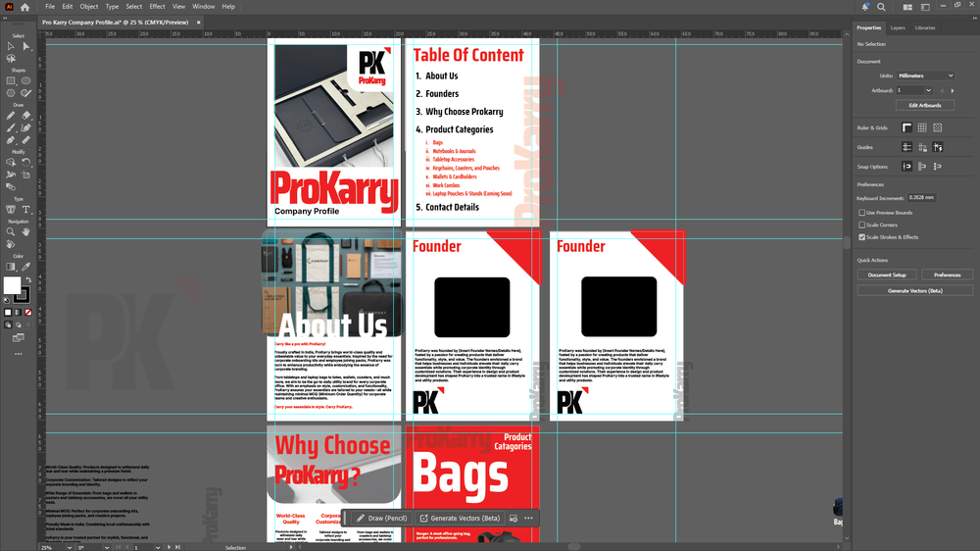Enable Use Preview Bounds checkbox

pyautogui.click(x=861, y=213)
